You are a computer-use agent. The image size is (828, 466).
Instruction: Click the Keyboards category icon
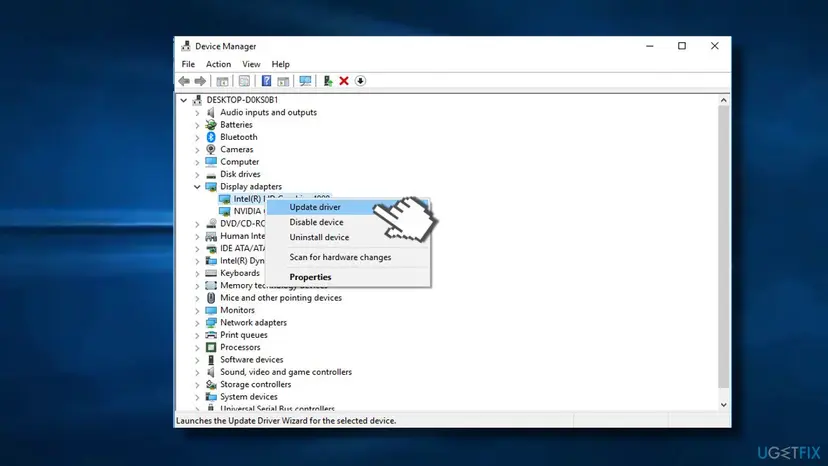coord(211,273)
